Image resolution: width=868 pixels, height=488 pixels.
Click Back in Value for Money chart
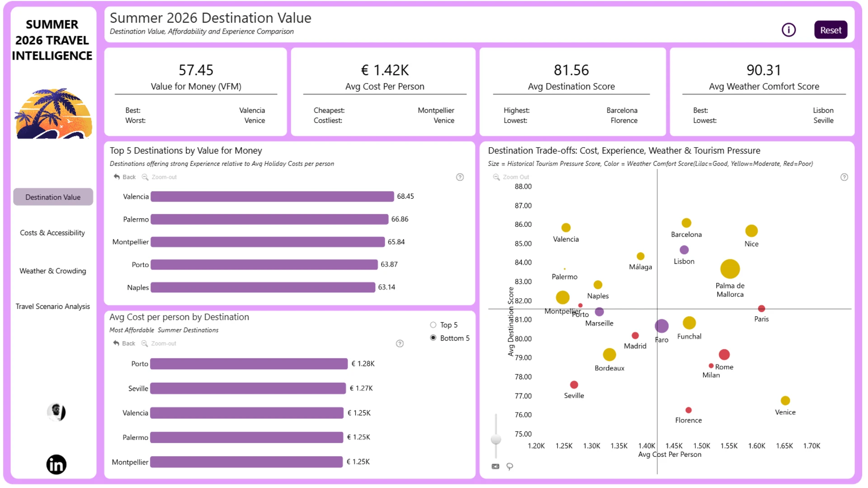coord(125,177)
